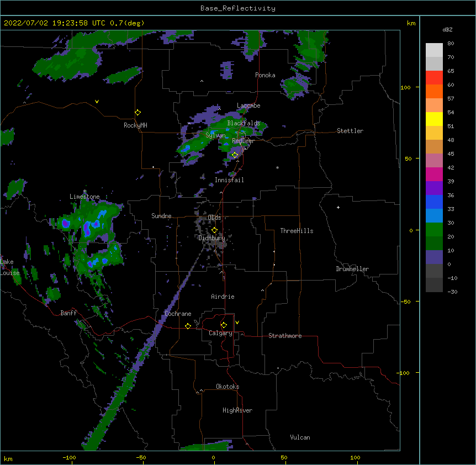Select the orange swatch between 60 and 57 dBZ
This screenshot has height=465, width=476.
pyautogui.click(x=434, y=91)
